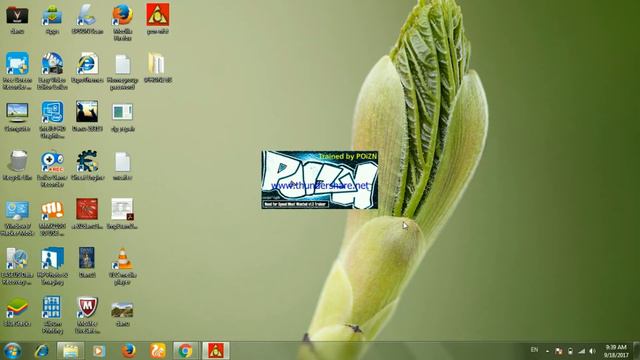Open the video editor disc shortcut icon
This screenshot has height=360, width=640.
[52, 64]
